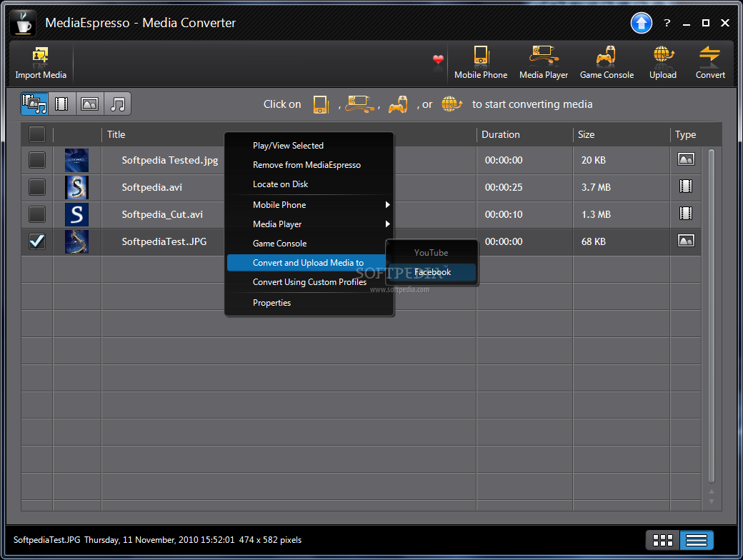Open help with the question mark icon
743x560 pixels.
point(667,23)
